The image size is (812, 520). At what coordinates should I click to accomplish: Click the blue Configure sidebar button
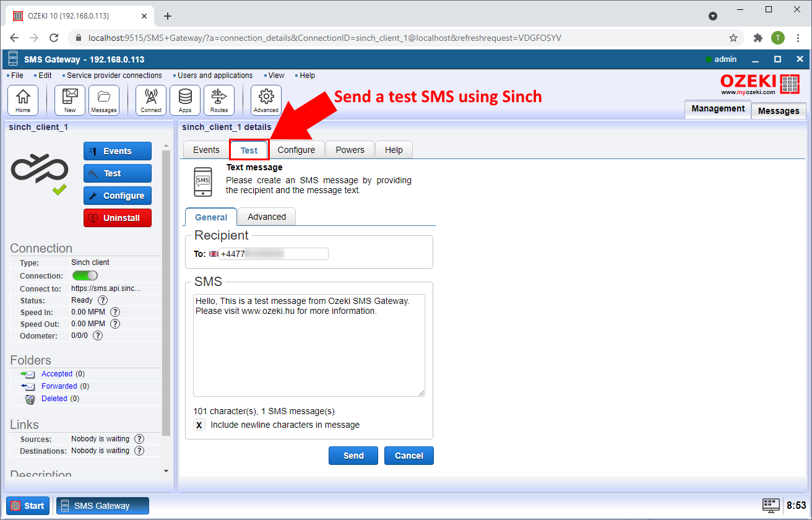tap(118, 196)
